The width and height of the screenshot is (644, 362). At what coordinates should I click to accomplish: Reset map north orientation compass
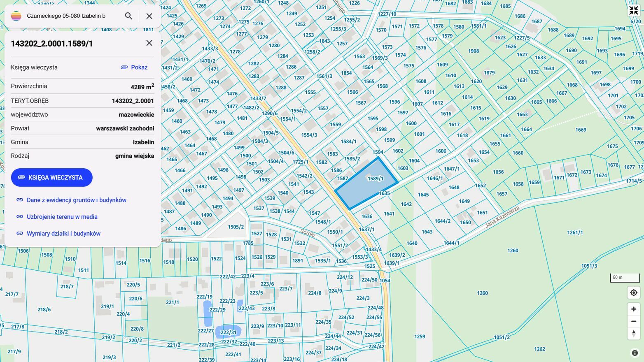(633, 333)
